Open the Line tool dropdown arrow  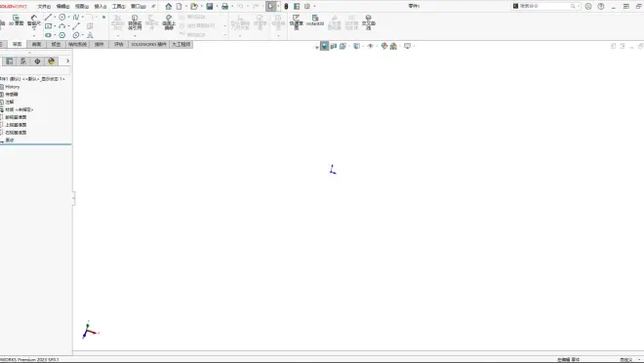[x=55, y=18]
